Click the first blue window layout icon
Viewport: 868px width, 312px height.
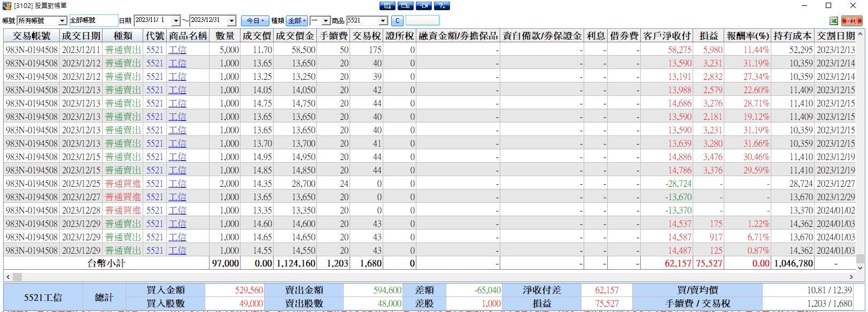click(x=387, y=6)
